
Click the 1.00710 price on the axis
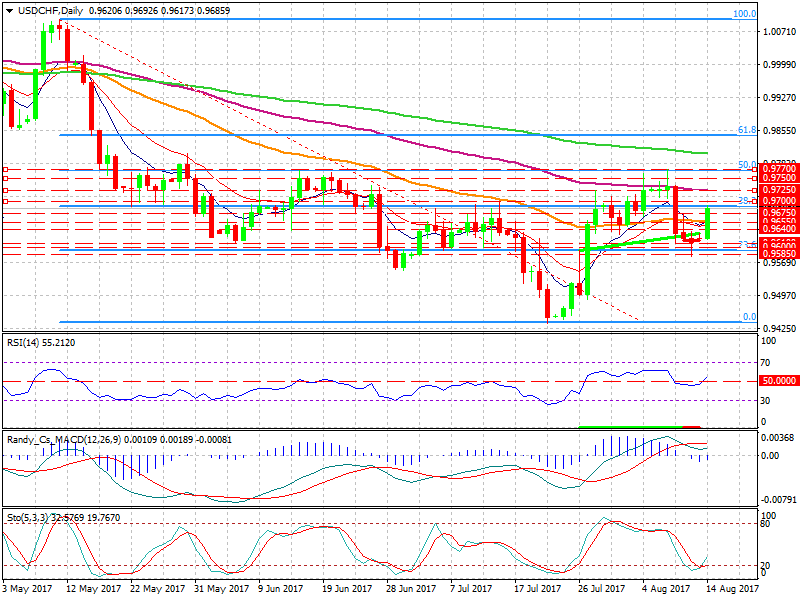click(x=777, y=33)
